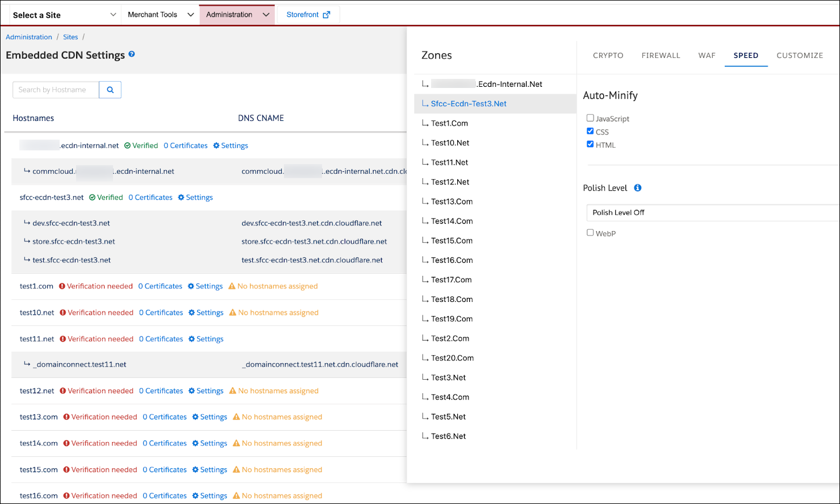Select the Test20.Com zone in the Zones list
The height and width of the screenshot is (504, 840).
pos(449,358)
